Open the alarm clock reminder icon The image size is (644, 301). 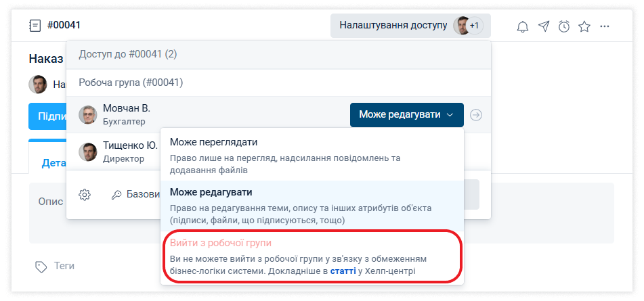[564, 26]
